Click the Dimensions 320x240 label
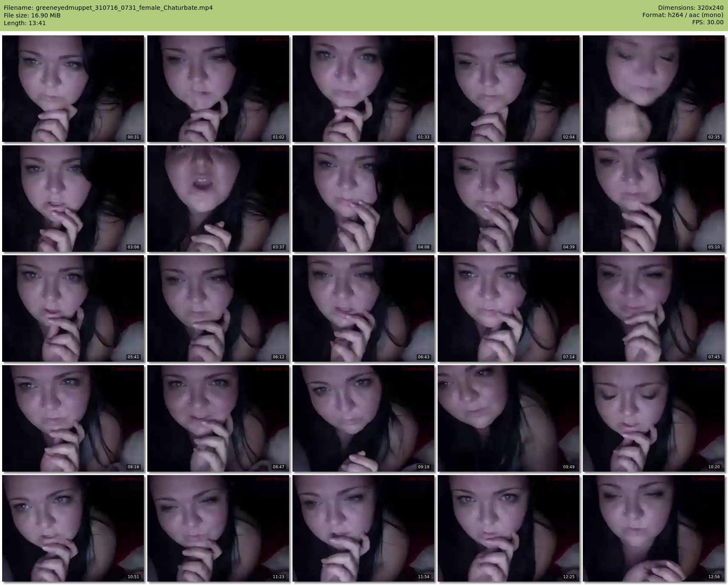The height and width of the screenshot is (585, 728). (x=691, y=8)
